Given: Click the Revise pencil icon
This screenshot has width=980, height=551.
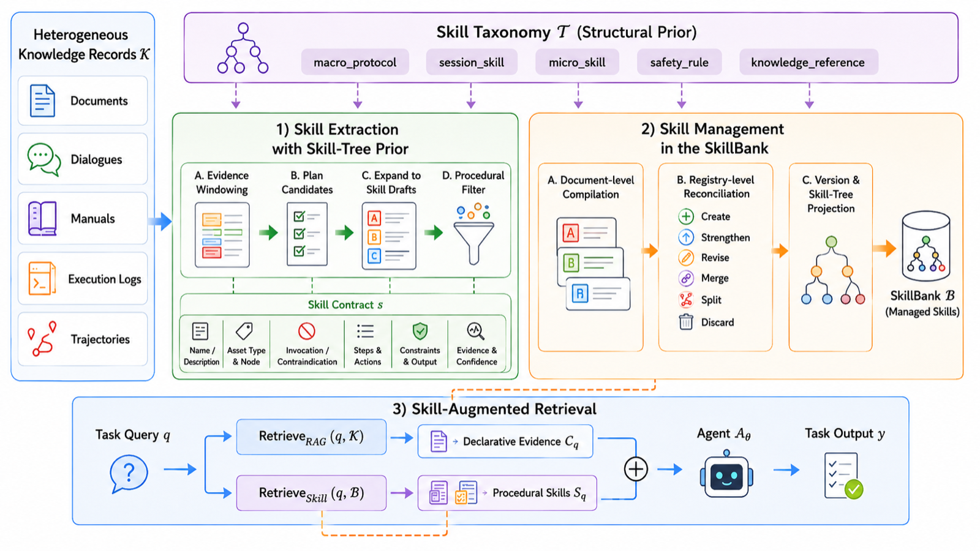Looking at the screenshot, I should [x=686, y=258].
